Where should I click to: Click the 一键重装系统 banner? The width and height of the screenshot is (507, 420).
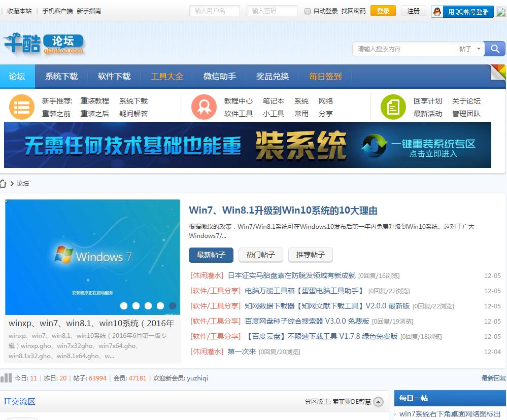[248, 145]
